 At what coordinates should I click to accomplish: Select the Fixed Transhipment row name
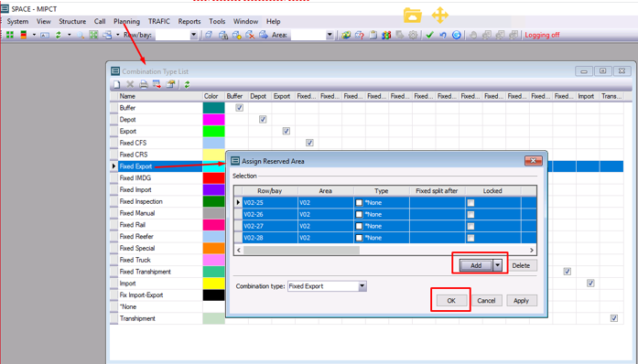coord(145,272)
